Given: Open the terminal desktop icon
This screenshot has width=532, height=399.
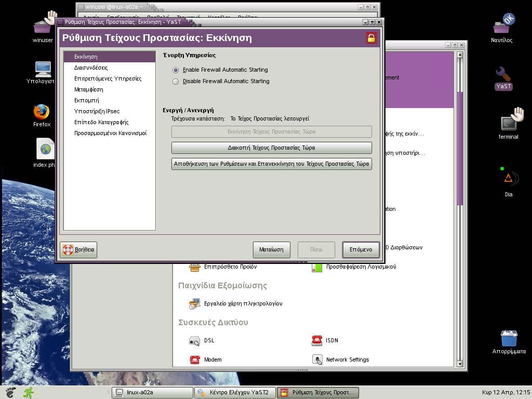Looking at the screenshot, I should click(x=512, y=119).
